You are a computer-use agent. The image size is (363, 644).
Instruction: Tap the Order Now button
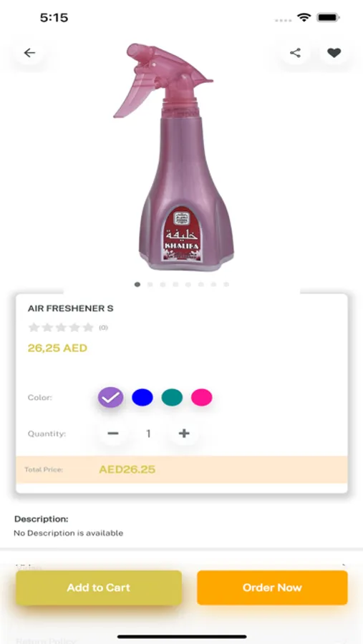point(272,587)
